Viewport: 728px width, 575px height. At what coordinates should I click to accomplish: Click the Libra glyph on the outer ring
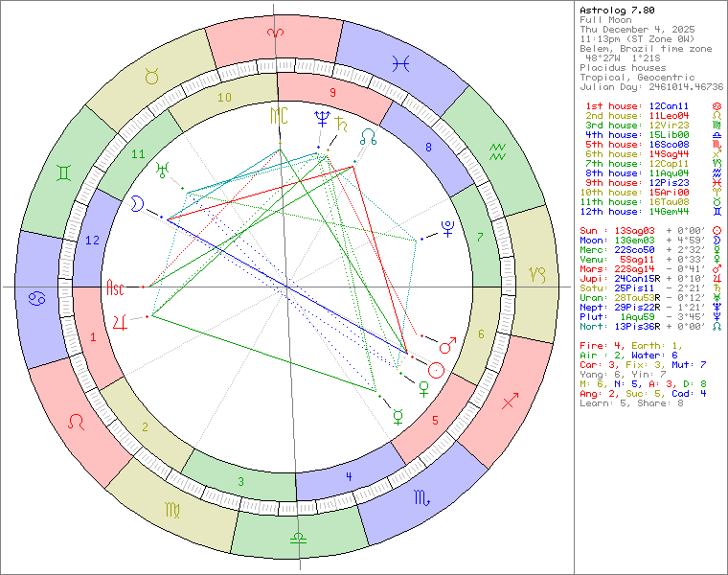click(x=300, y=538)
